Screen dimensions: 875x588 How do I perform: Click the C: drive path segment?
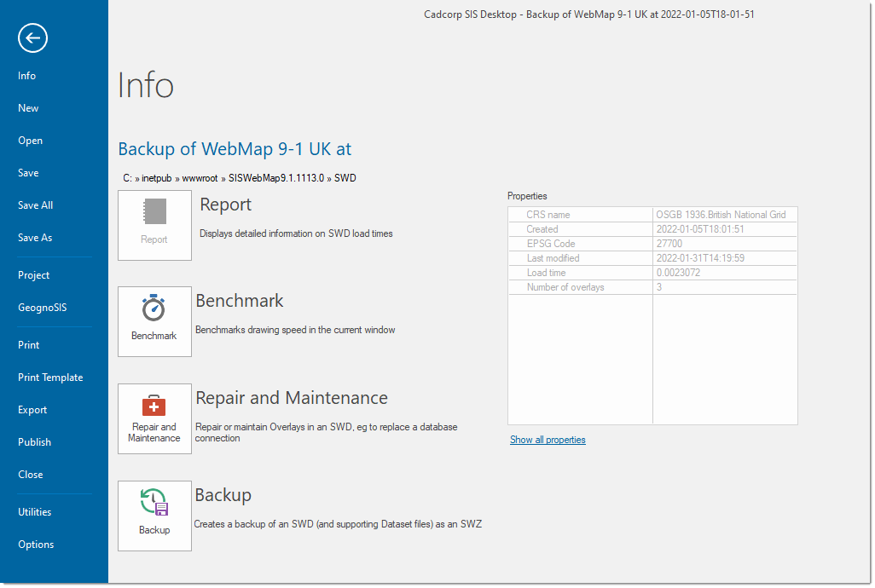(128, 178)
